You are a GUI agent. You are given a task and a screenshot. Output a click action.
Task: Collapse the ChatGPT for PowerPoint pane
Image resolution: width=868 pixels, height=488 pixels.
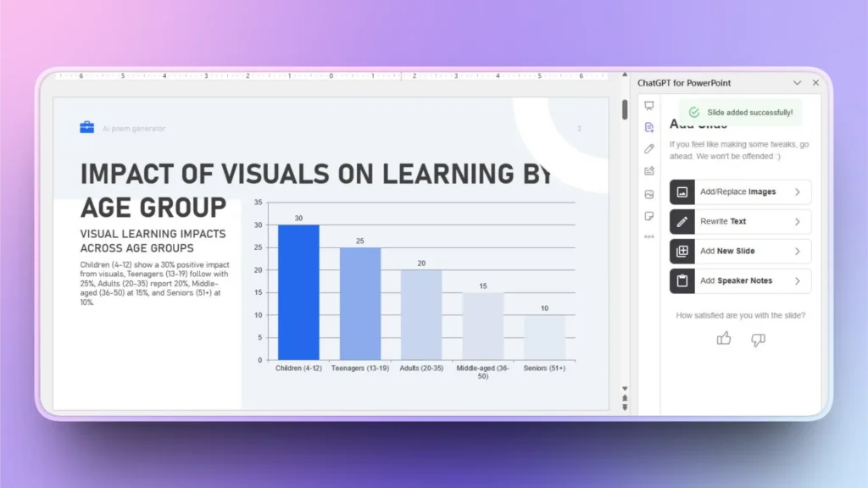coord(798,82)
